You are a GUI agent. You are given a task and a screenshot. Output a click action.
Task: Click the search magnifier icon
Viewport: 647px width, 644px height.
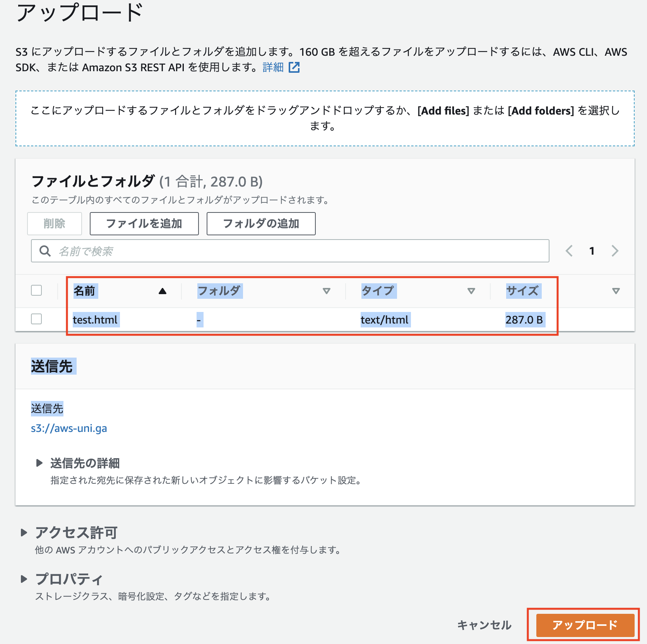click(x=45, y=251)
